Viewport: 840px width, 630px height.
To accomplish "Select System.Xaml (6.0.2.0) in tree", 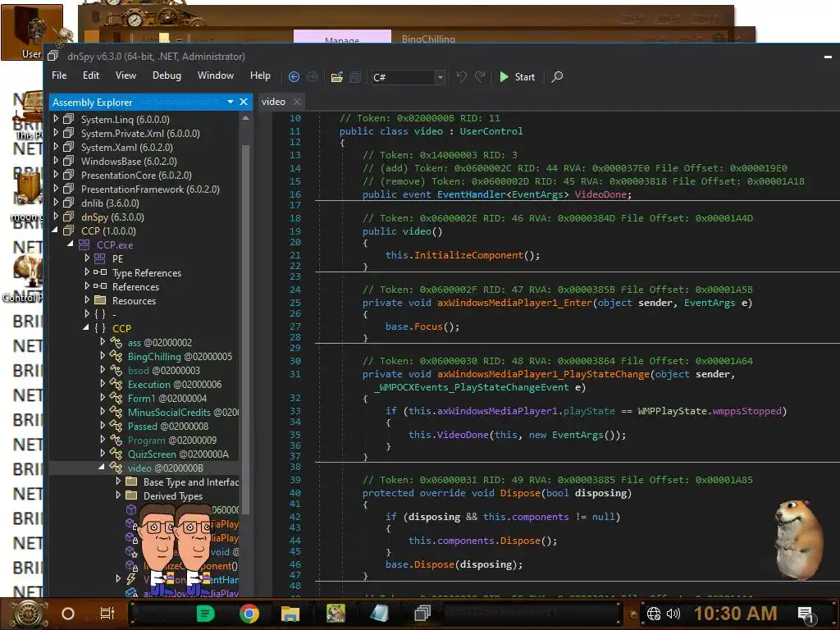I will (127, 148).
